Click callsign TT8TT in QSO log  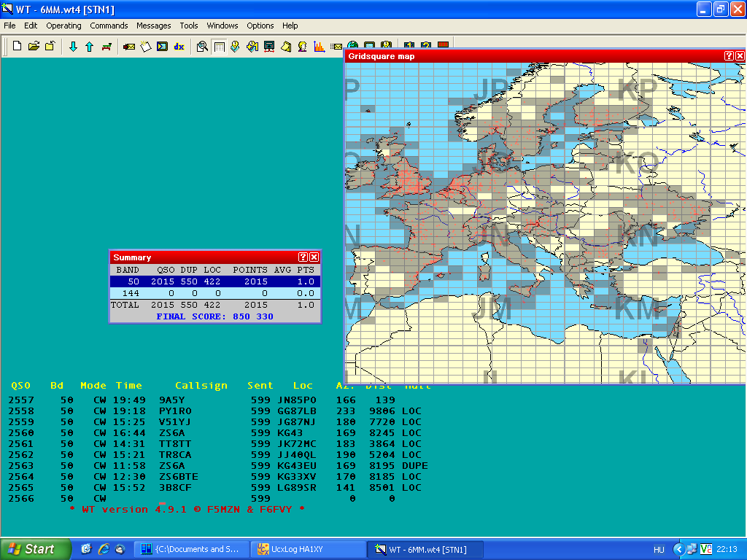175,444
